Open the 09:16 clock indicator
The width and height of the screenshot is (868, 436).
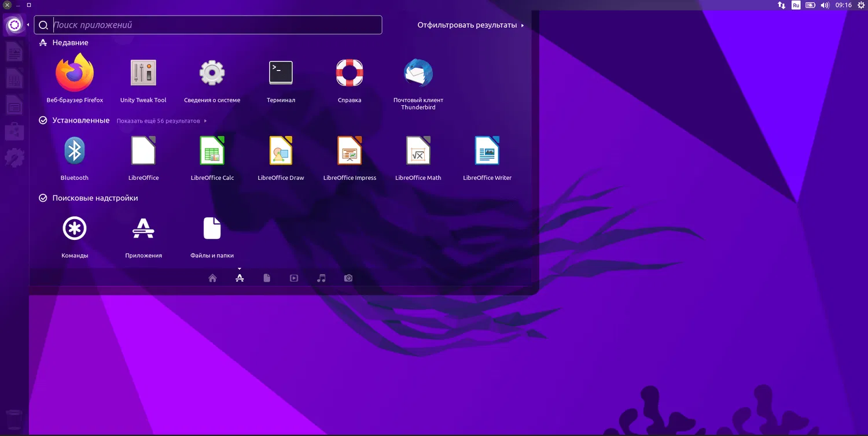click(x=844, y=5)
